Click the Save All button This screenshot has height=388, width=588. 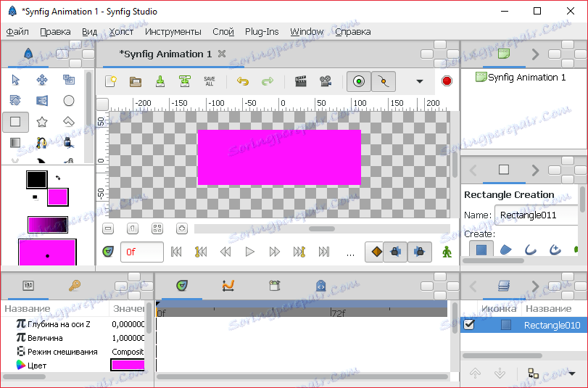click(x=210, y=81)
